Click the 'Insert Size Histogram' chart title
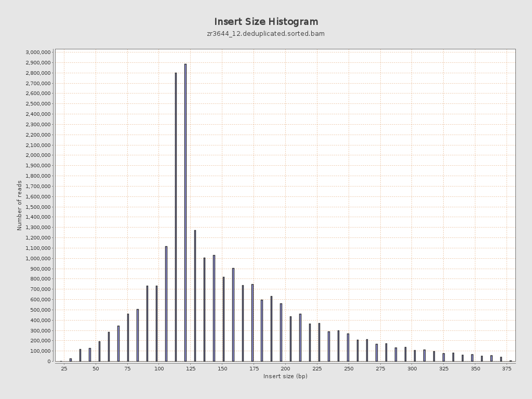Screen dimensions: 532x399 click(x=266, y=22)
